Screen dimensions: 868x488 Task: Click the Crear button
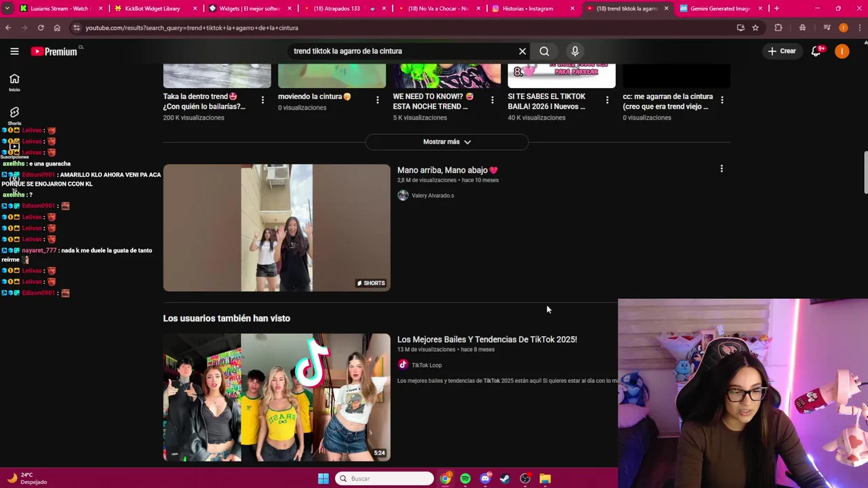click(782, 52)
